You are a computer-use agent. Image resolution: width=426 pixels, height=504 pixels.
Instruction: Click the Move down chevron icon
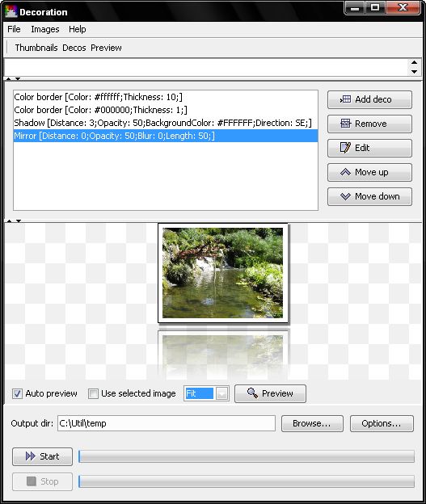coord(345,196)
